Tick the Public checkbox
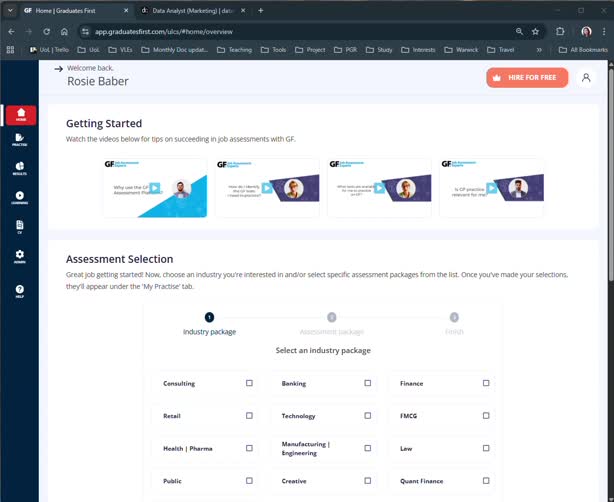 [249, 480]
